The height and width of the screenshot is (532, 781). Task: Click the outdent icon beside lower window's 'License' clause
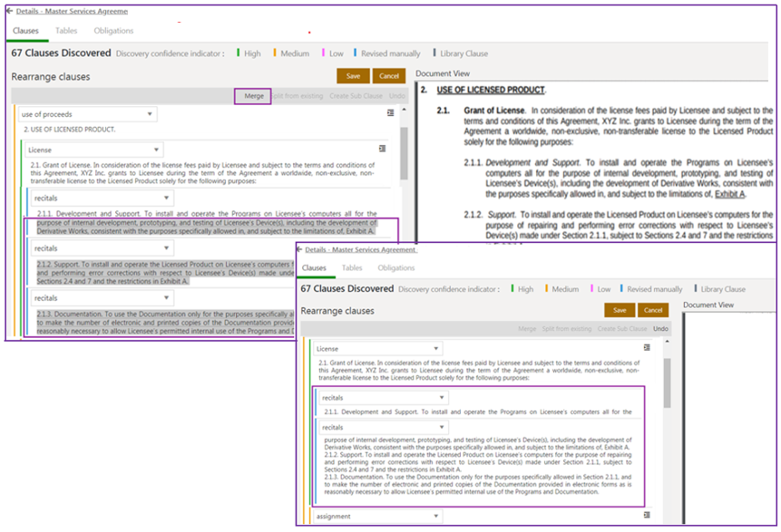[647, 347]
